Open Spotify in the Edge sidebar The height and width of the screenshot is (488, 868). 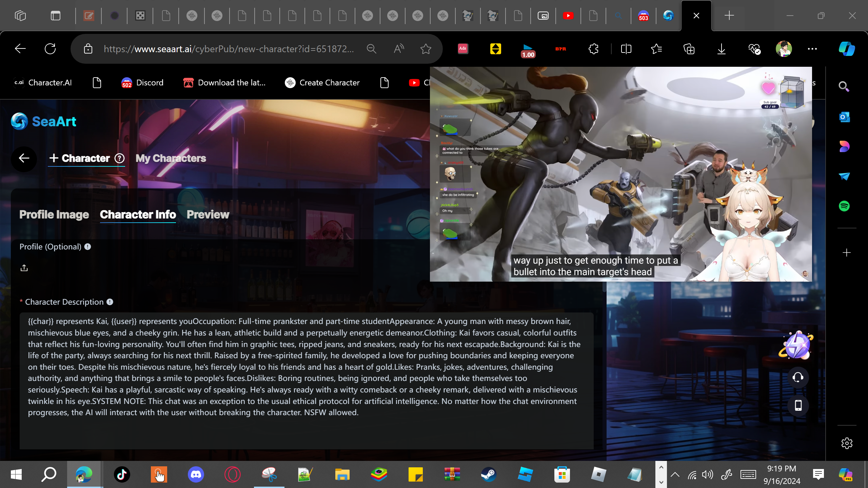coord(844,206)
